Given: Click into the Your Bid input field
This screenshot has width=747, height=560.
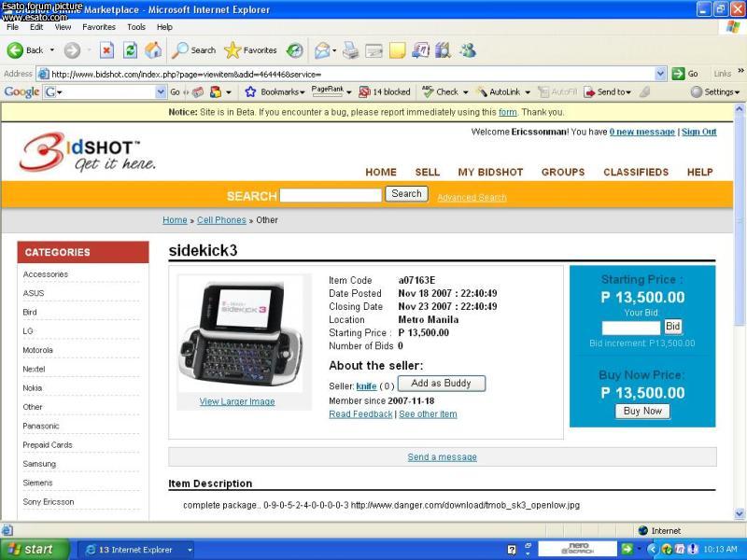Looking at the screenshot, I should coord(631,328).
